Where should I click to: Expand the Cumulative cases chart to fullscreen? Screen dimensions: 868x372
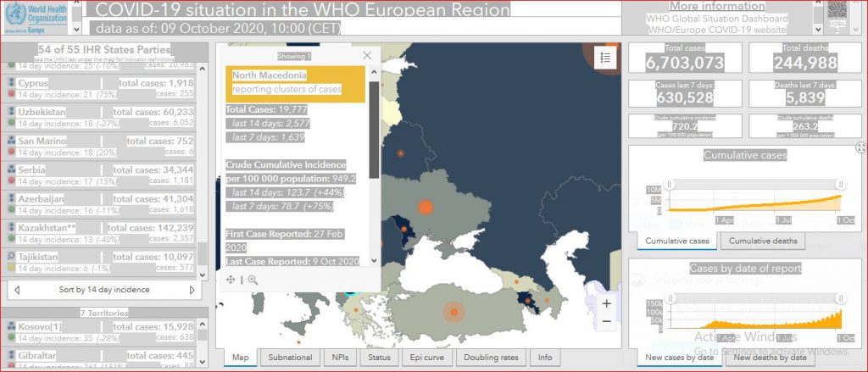(x=861, y=147)
